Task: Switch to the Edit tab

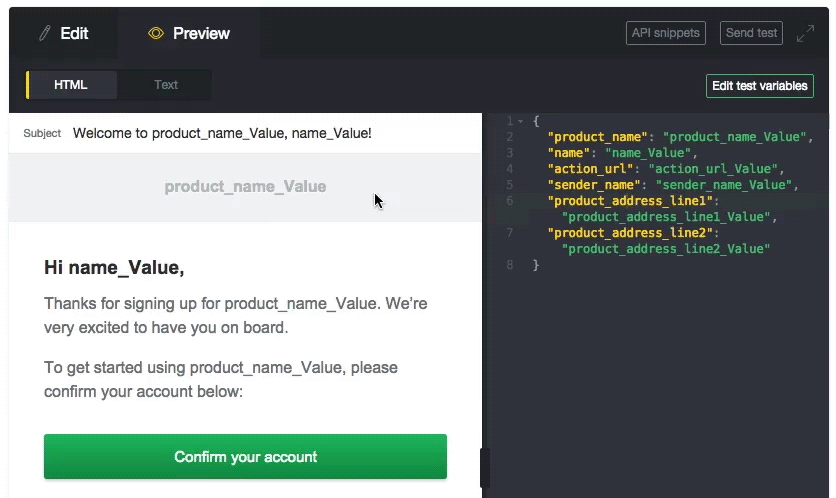Action: coord(63,33)
